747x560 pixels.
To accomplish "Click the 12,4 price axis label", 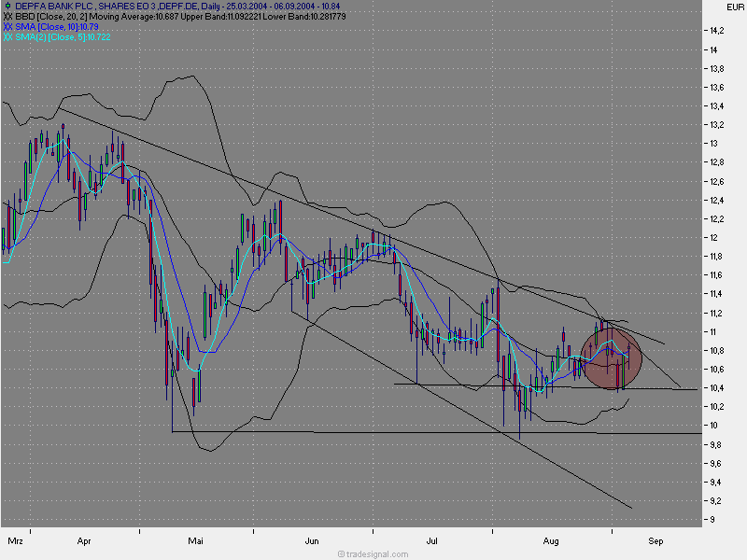I will click(716, 200).
